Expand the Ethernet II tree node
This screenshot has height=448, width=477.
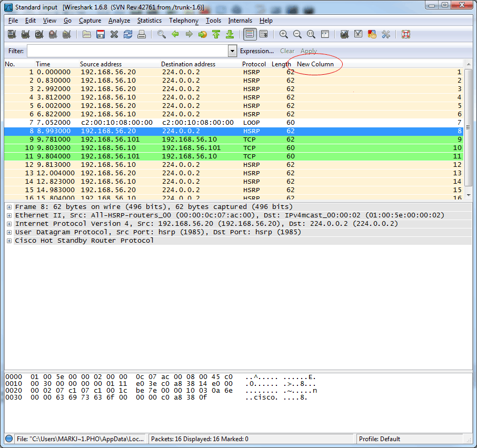pyautogui.click(x=9, y=216)
